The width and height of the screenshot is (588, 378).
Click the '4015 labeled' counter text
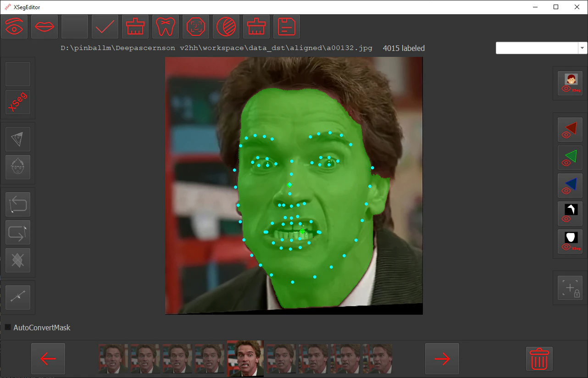[x=404, y=48]
